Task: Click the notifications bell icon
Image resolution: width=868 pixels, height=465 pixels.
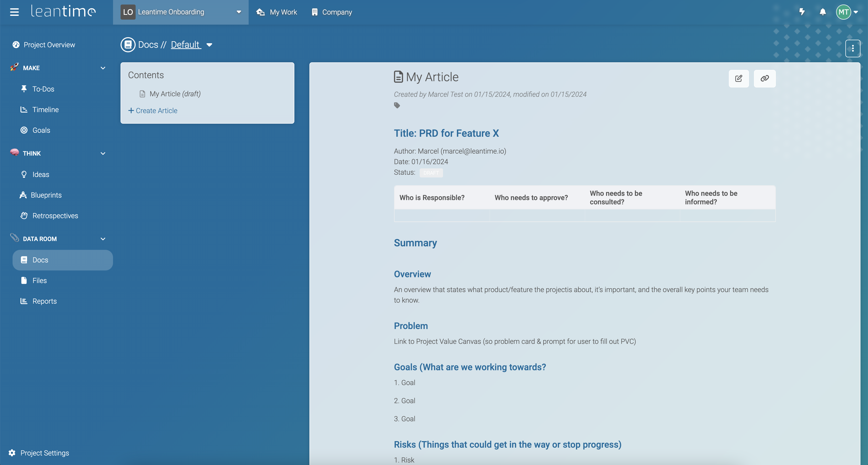Action: [x=823, y=12]
